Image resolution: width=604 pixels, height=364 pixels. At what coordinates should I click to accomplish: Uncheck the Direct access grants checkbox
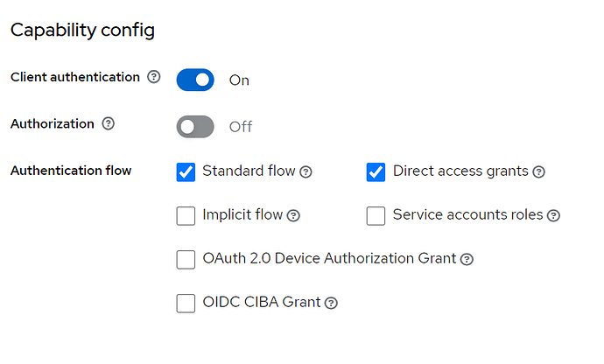(376, 171)
